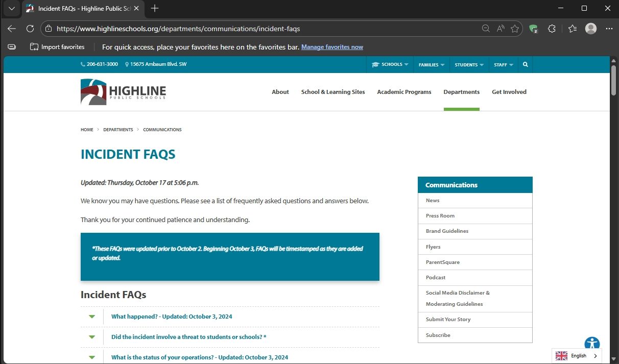The width and height of the screenshot is (619, 364).
Task: Open News in the sidebar
Action: pyautogui.click(x=475, y=200)
